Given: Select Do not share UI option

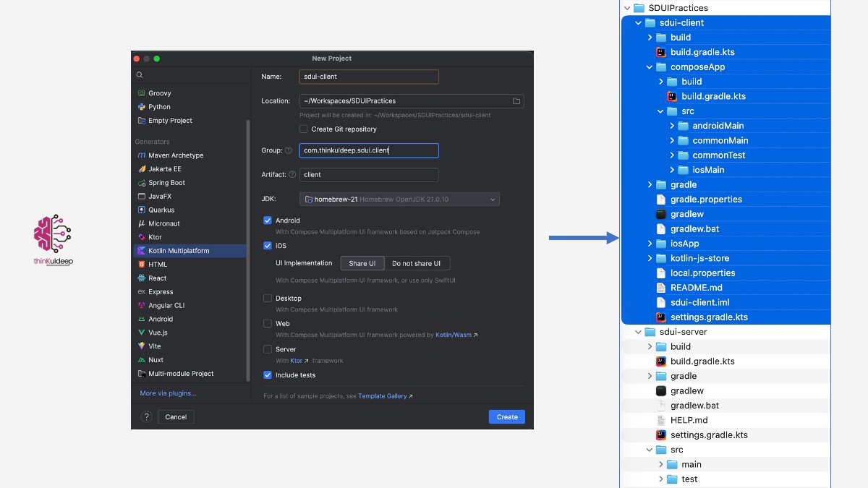Looking at the screenshot, I should click(416, 264).
